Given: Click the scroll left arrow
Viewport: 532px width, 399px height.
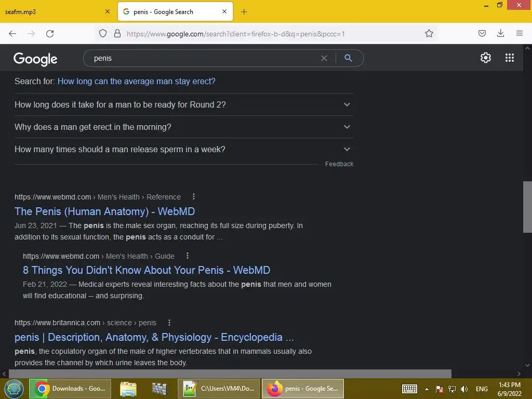Looking at the screenshot, I should pyautogui.click(x=4, y=374).
